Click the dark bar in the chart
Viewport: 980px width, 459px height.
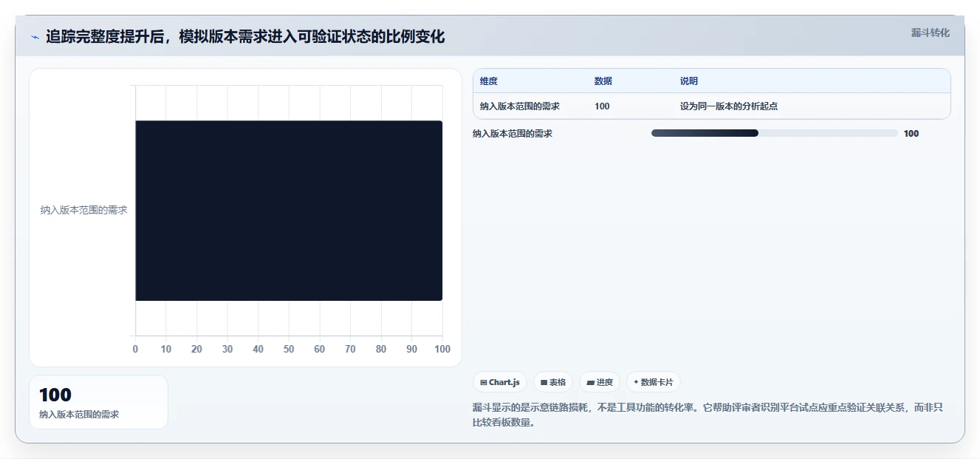coord(289,211)
